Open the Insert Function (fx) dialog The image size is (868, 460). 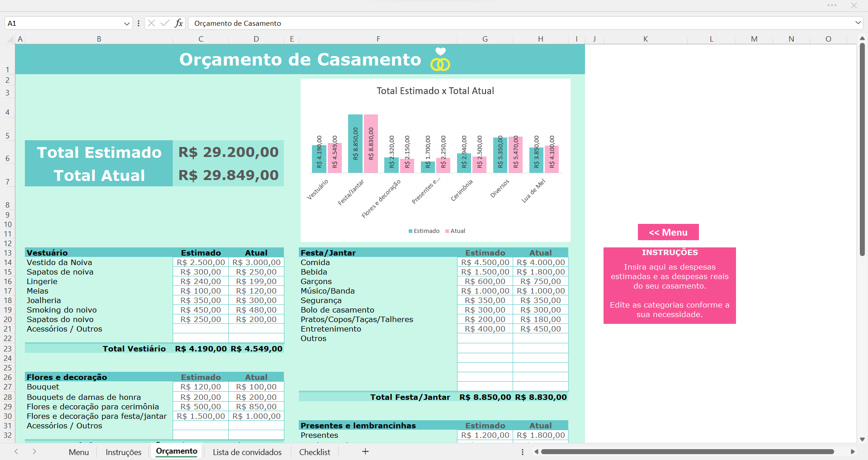179,23
